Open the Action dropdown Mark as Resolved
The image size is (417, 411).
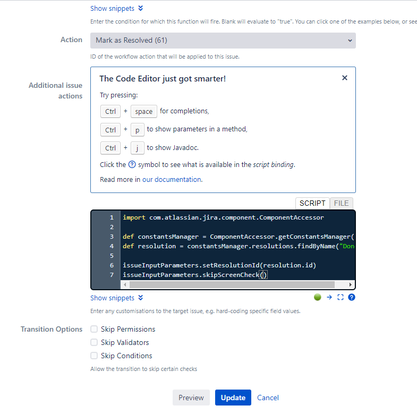point(223,40)
